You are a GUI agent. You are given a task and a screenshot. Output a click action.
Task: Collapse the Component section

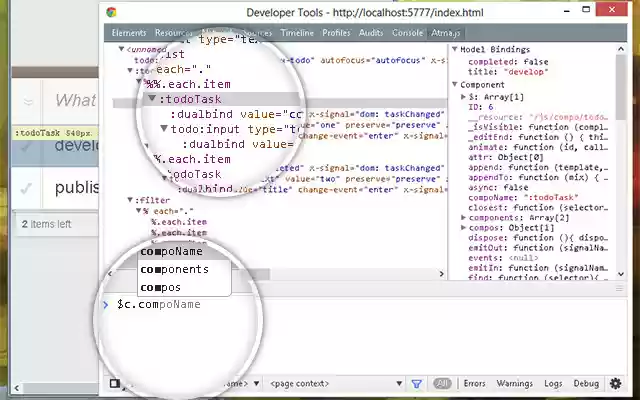[x=455, y=84]
